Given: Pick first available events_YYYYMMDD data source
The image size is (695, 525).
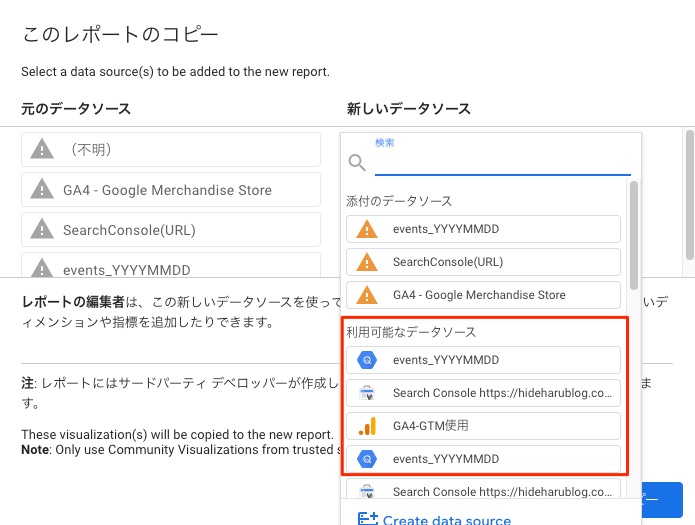Looking at the screenshot, I should [x=483, y=360].
